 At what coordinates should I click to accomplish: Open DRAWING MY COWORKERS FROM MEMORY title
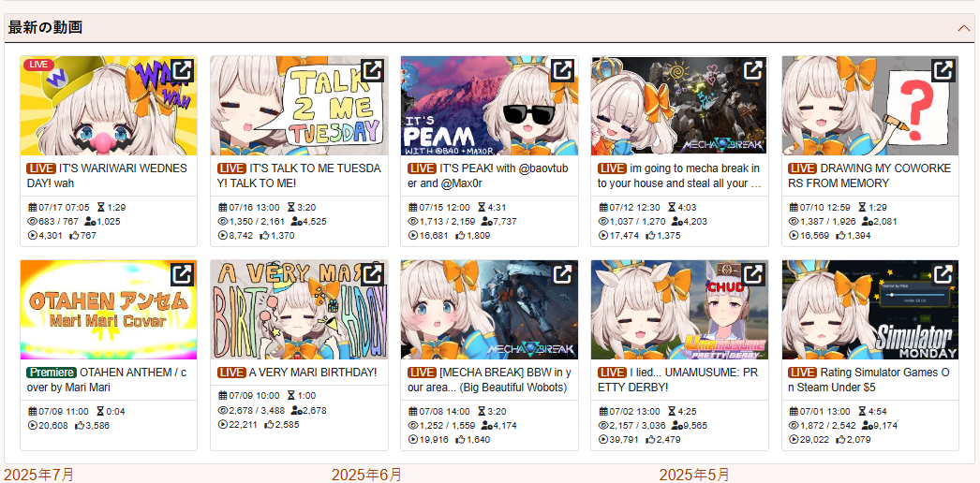(x=869, y=176)
